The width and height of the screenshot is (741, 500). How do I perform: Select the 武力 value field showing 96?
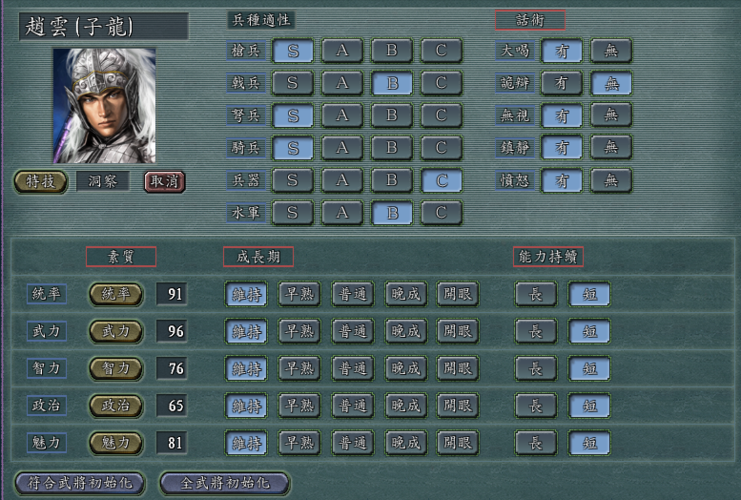(x=176, y=331)
